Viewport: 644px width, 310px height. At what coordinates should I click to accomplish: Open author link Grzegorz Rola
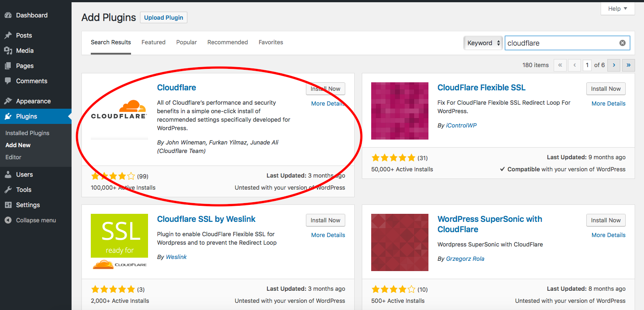(465, 259)
